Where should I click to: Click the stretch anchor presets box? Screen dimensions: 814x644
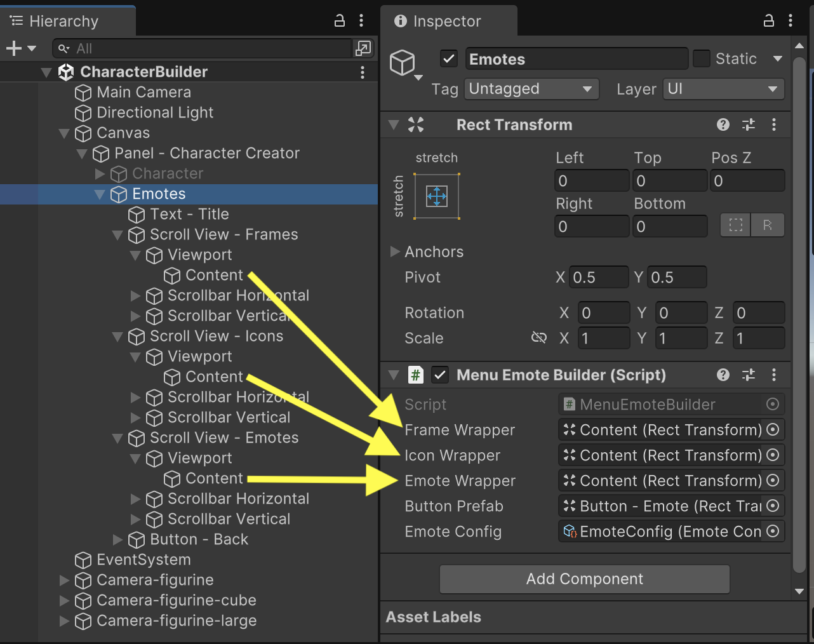(437, 196)
